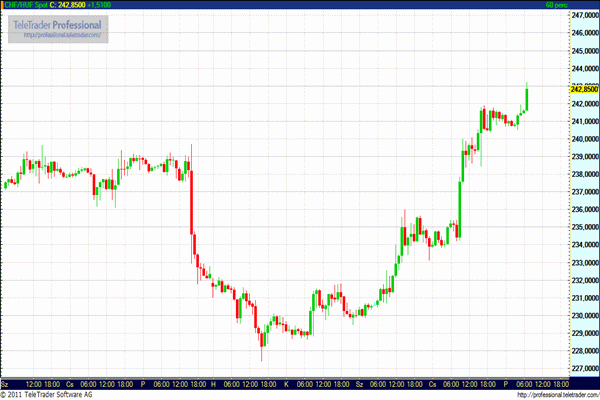Click the 242,0000 price axis label
This screenshot has height=400, width=600.
pyautogui.click(x=585, y=104)
